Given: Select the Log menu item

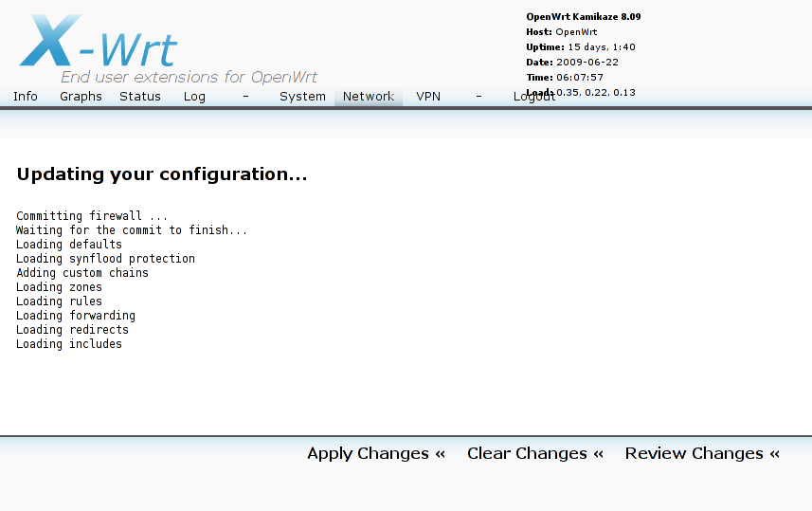Looking at the screenshot, I should click(x=194, y=97).
